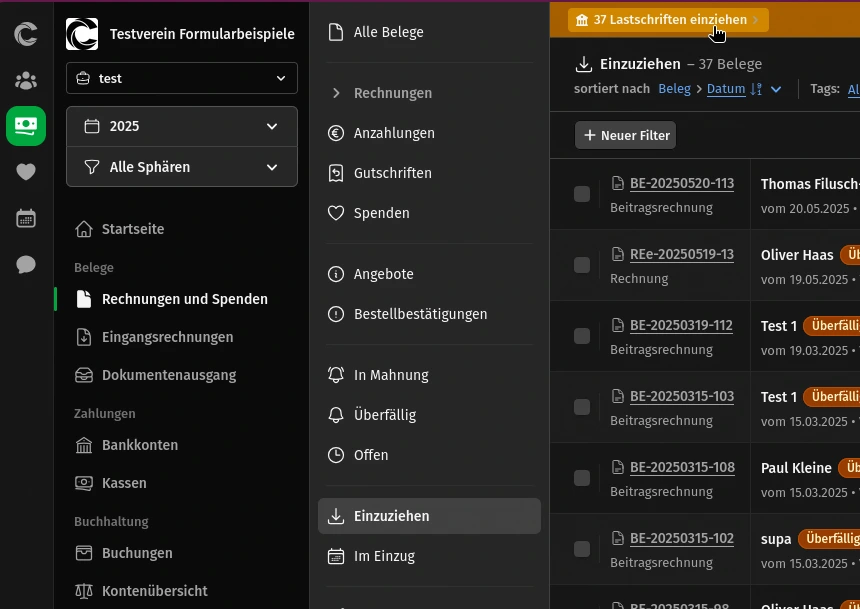Tick checkbox for BE-20250520-113
The image size is (860, 609).
tap(582, 194)
